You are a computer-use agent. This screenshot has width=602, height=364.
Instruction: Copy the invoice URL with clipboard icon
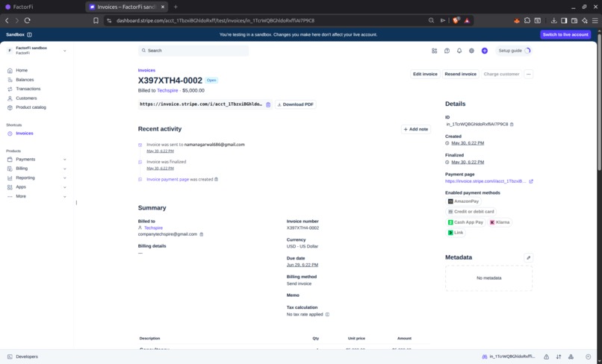coord(268,104)
